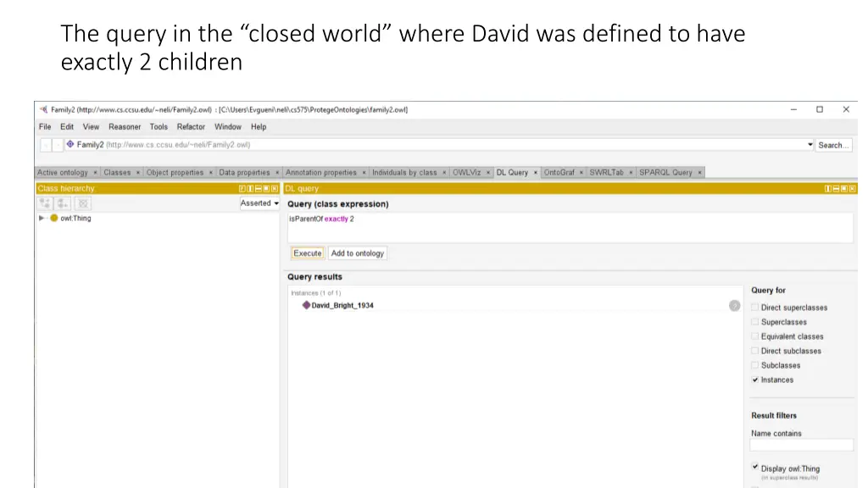Split the Class hierarchy view horizontally

259,189
